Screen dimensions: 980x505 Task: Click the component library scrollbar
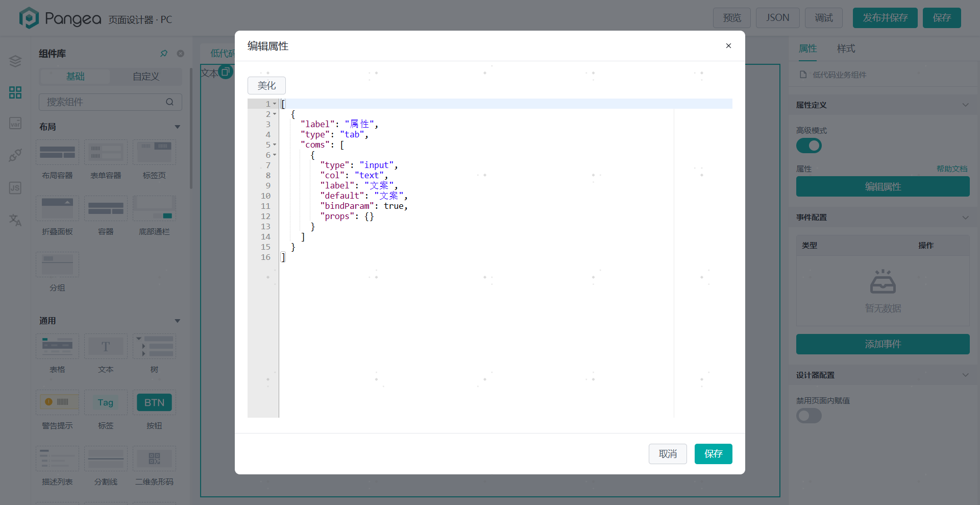(x=191, y=128)
